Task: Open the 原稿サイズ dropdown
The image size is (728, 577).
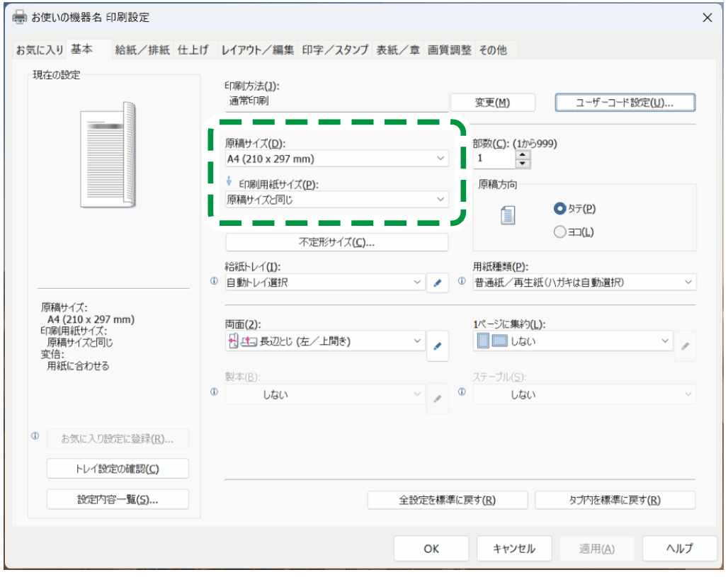Action: (336, 159)
